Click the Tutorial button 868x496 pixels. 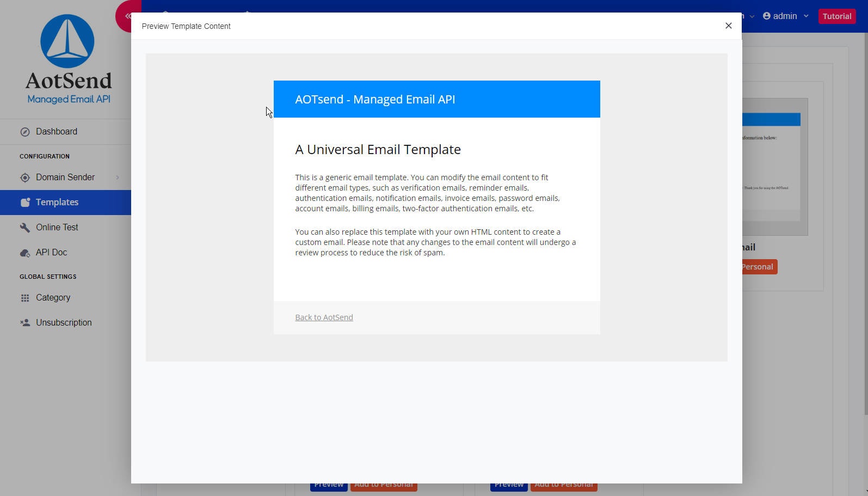pyautogui.click(x=836, y=16)
